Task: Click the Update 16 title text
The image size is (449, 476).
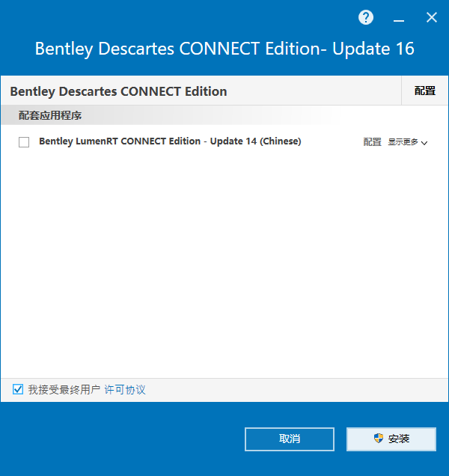Action: [x=373, y=49]
